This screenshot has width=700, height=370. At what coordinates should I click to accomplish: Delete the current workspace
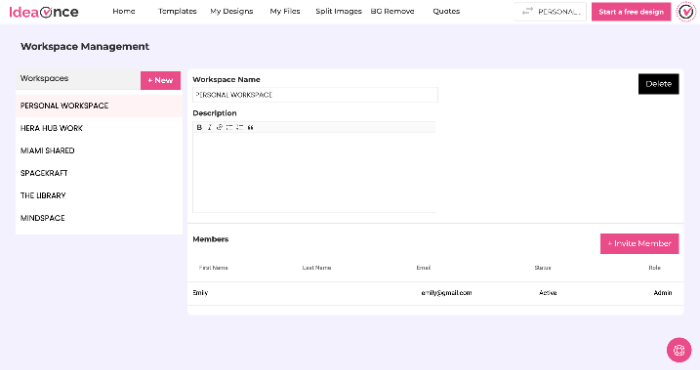[x=658, y=84]
